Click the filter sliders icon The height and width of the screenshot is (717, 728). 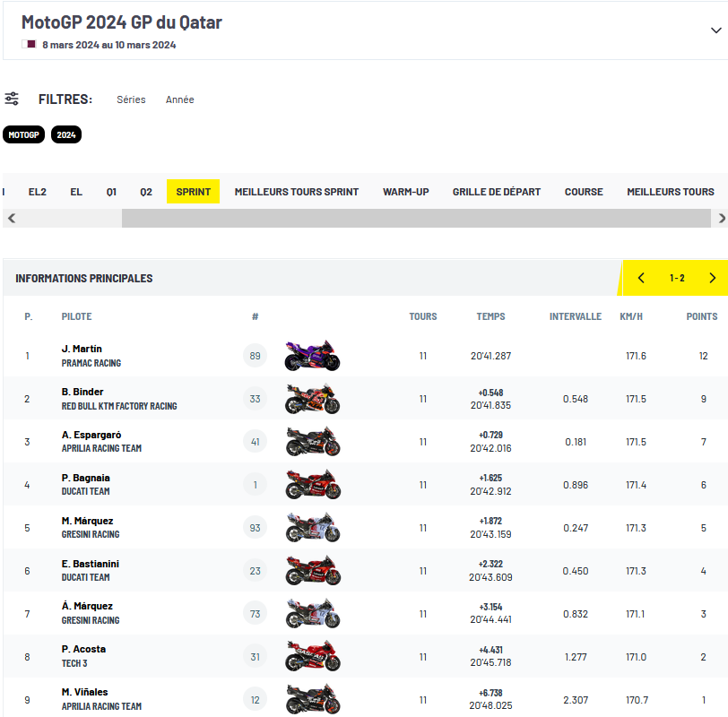[12, 99]
